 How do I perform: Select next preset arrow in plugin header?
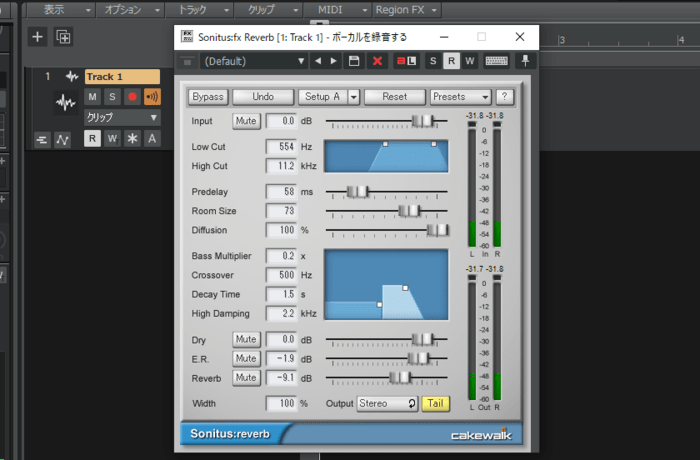tap(333, 61)
